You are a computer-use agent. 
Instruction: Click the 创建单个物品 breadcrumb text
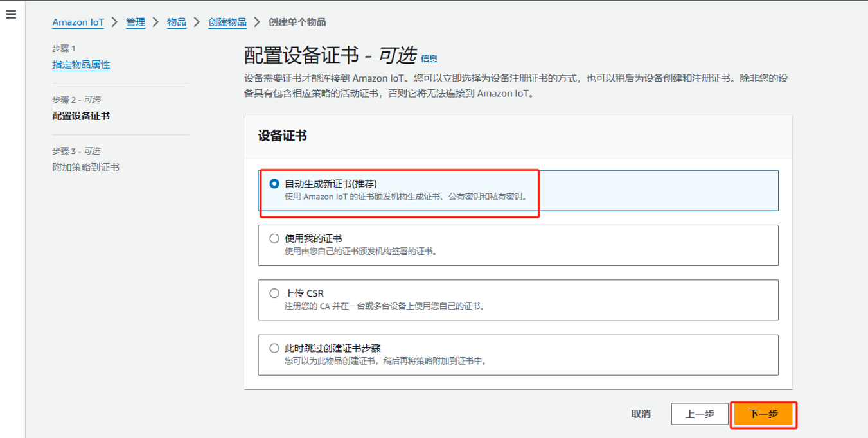297,22
